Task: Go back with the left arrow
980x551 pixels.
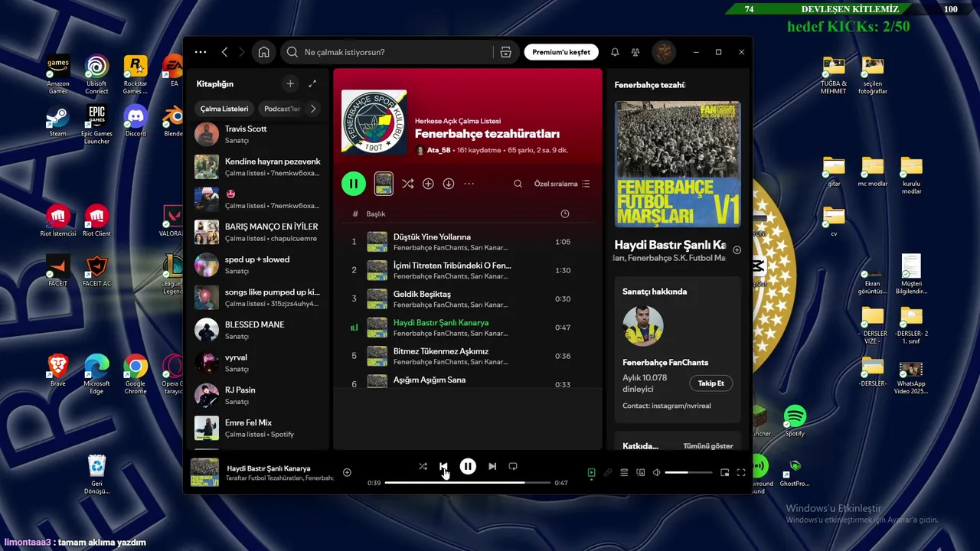Action: click(224, 52)
